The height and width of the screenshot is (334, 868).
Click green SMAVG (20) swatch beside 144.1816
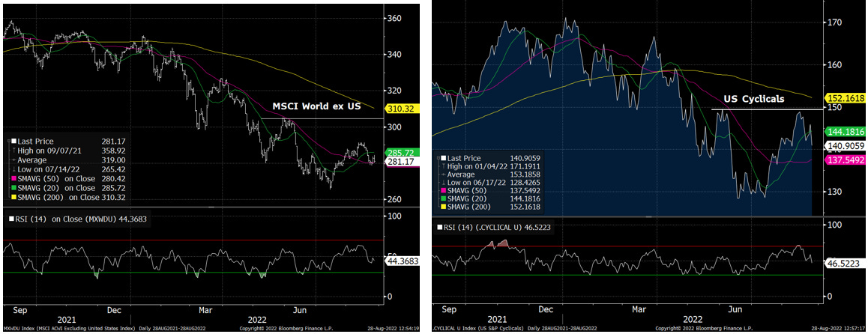444,198
